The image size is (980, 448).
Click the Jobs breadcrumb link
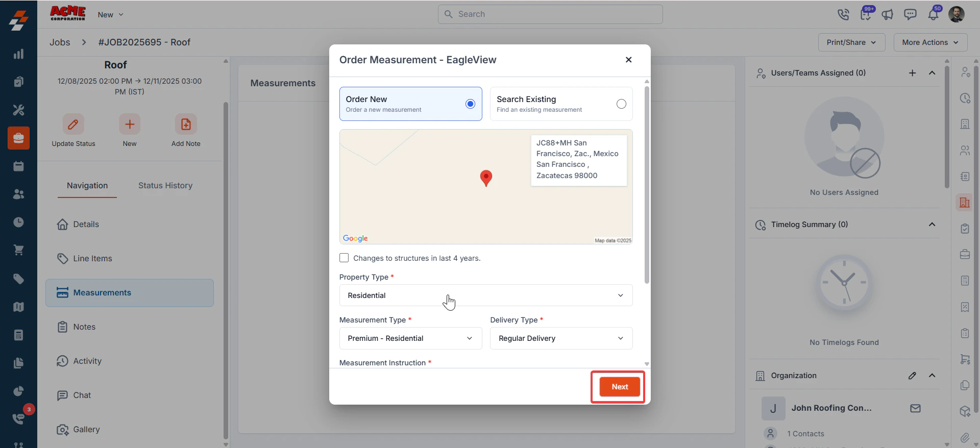[60, 42]
